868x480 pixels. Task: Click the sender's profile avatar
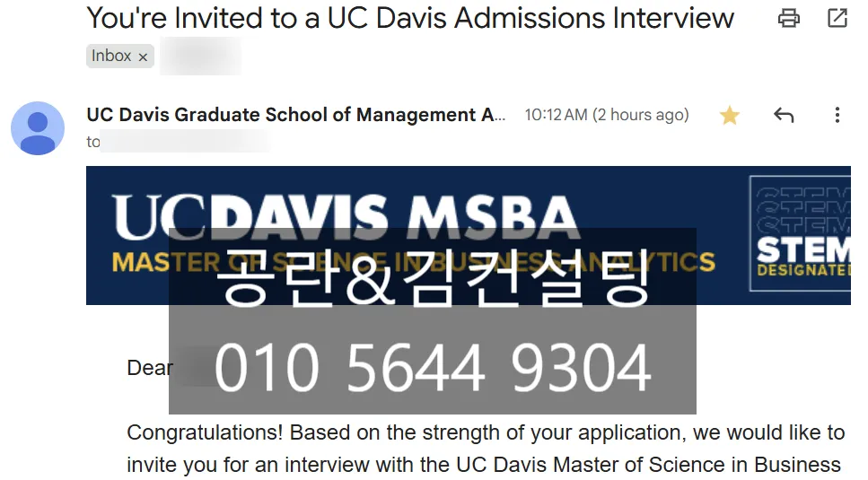click(38, 128)
